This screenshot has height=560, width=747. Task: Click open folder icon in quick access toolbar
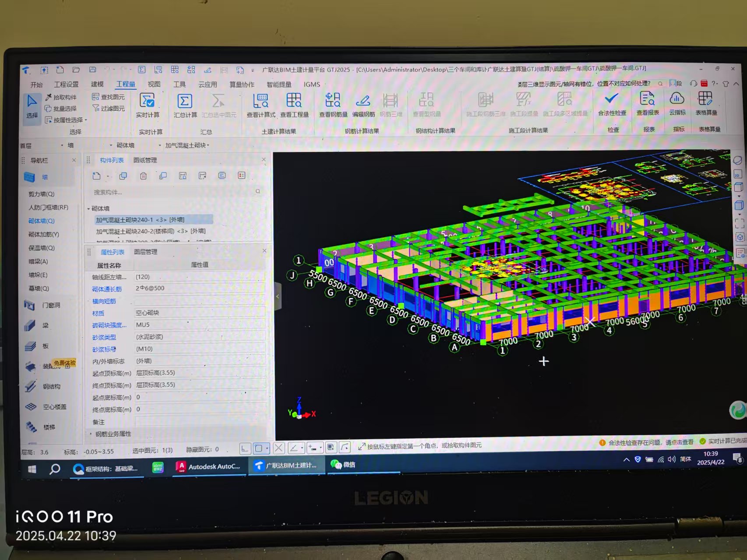tap(76, 70)
